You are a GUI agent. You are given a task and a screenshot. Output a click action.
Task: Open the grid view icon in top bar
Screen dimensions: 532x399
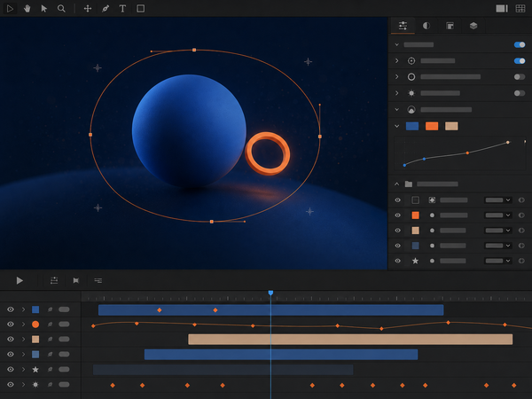click(x=520, y=9)
